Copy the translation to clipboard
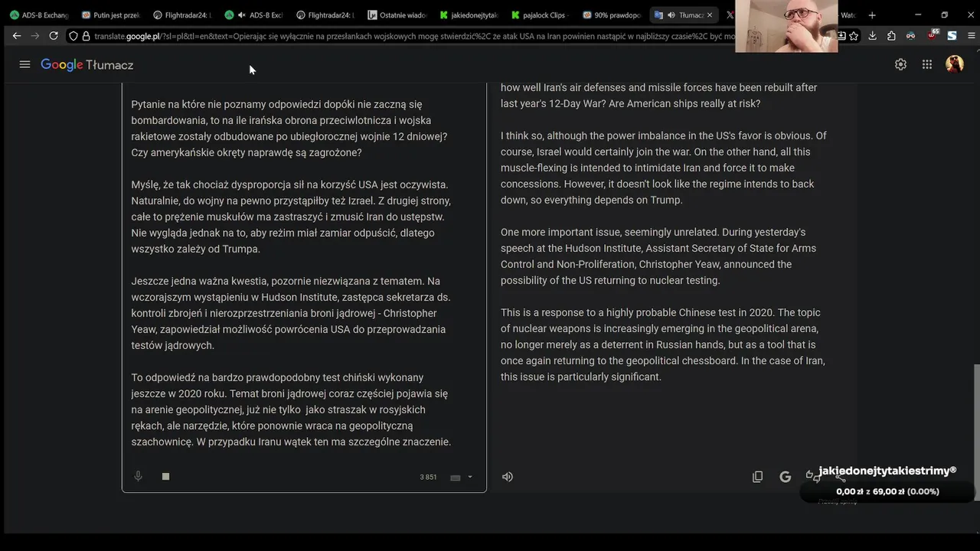The image size is (980, 551). coord(757,477)
